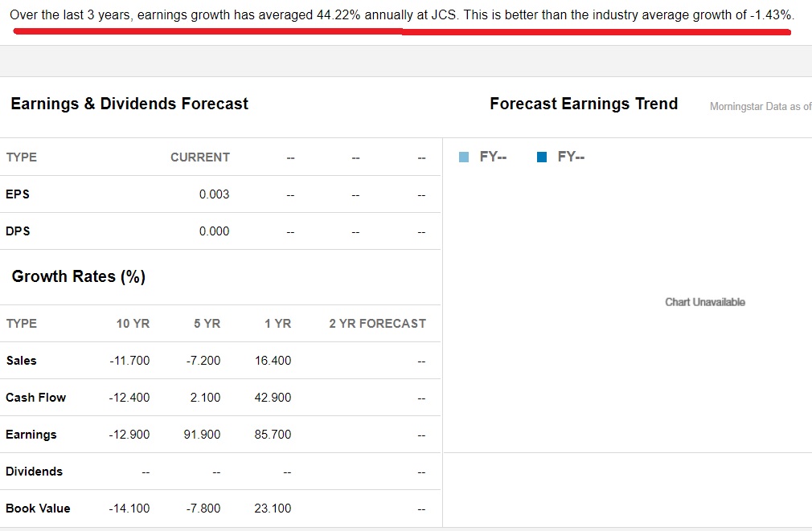Click the Sales row label
The width and height of the screenshot is (812, 531).
pyautogui.click(x=21, y=361)
